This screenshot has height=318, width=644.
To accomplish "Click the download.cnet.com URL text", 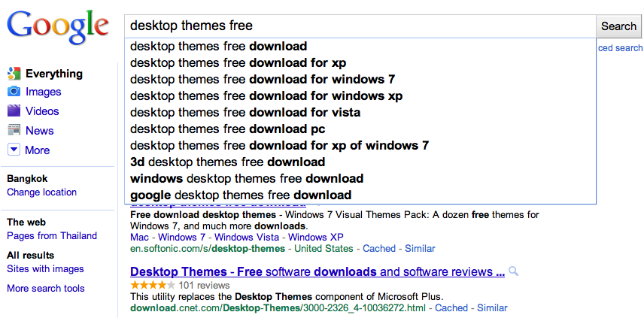I will tap(278, 308).
